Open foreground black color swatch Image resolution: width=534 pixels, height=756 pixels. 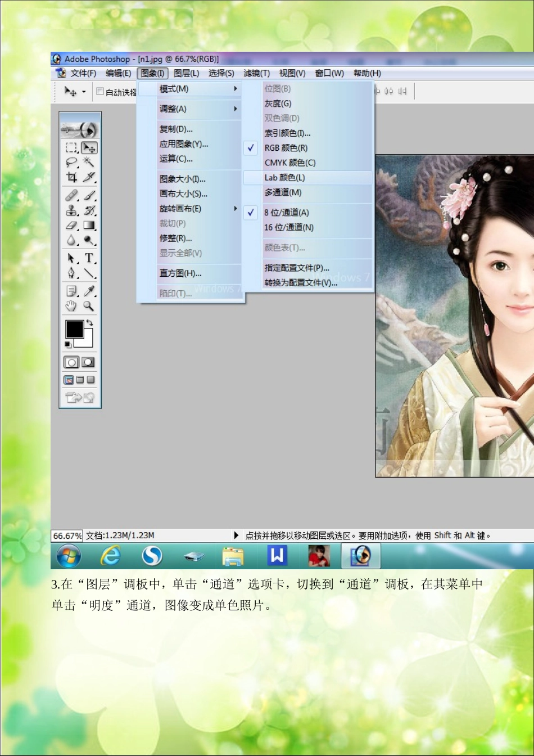tap(75, 329)
